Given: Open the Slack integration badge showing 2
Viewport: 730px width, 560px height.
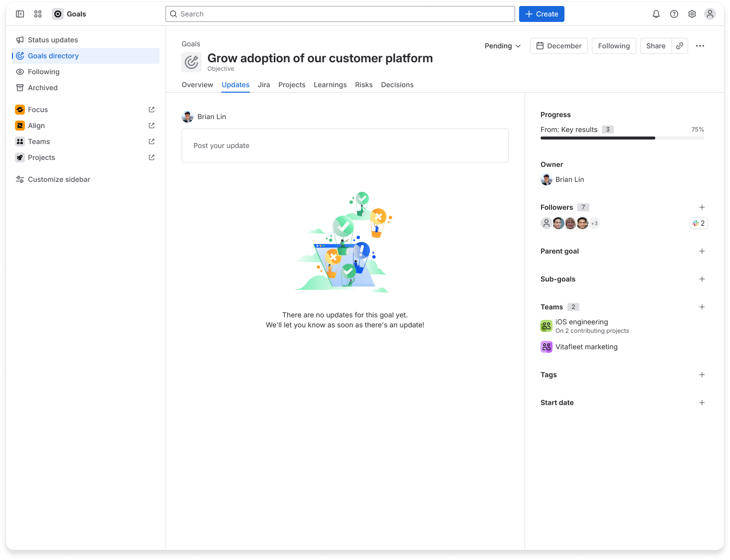Looking at the screenshot, I should [x=698, y=223].
